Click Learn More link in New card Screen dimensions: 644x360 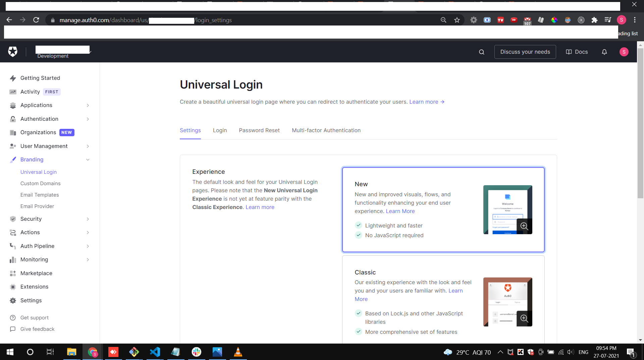(400, 211)
